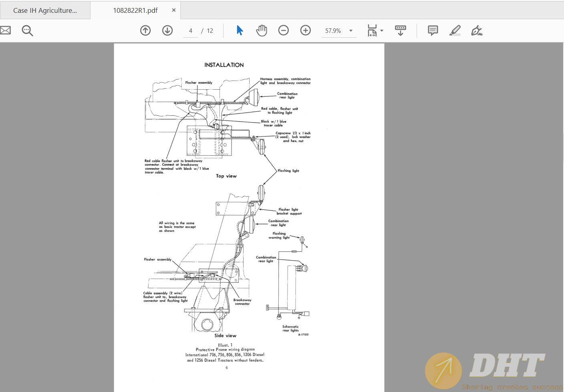Click the INSTALLATION heading on the page
The height and width of the screenshot is (392, 564).
[224, 65]
